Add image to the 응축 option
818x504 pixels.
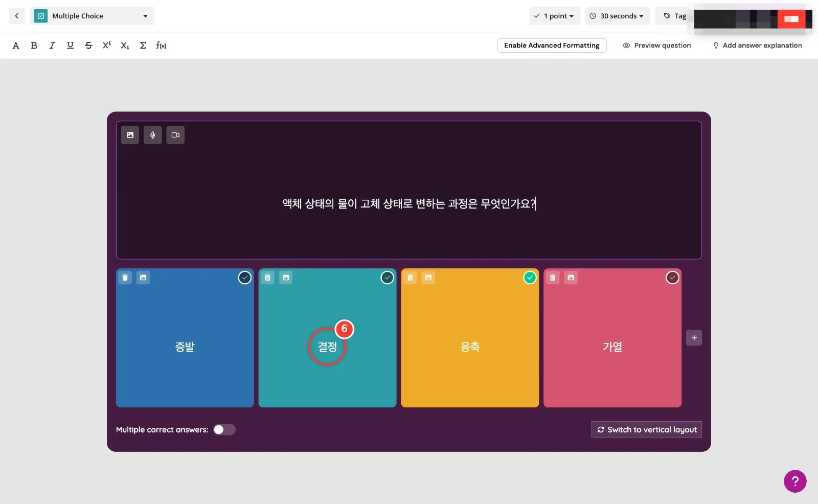428,278
